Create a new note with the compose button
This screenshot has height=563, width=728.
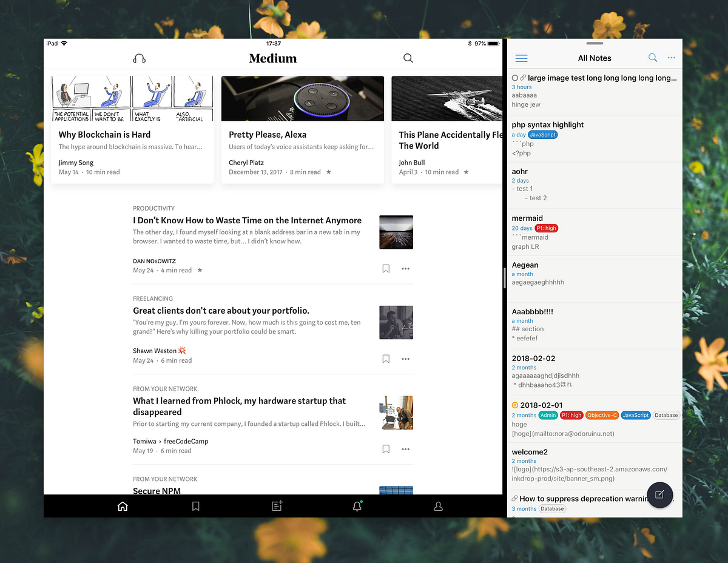(660, 495)
